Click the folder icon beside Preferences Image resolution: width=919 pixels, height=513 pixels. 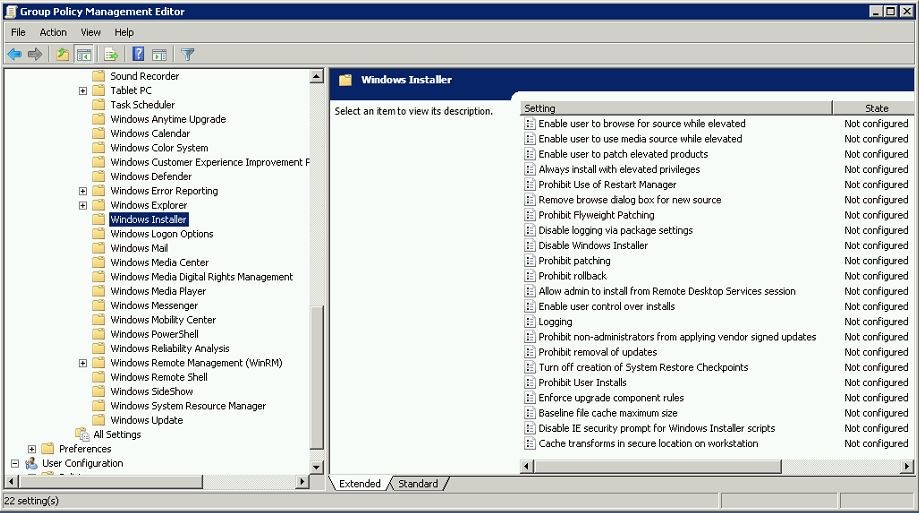point(47,449)
